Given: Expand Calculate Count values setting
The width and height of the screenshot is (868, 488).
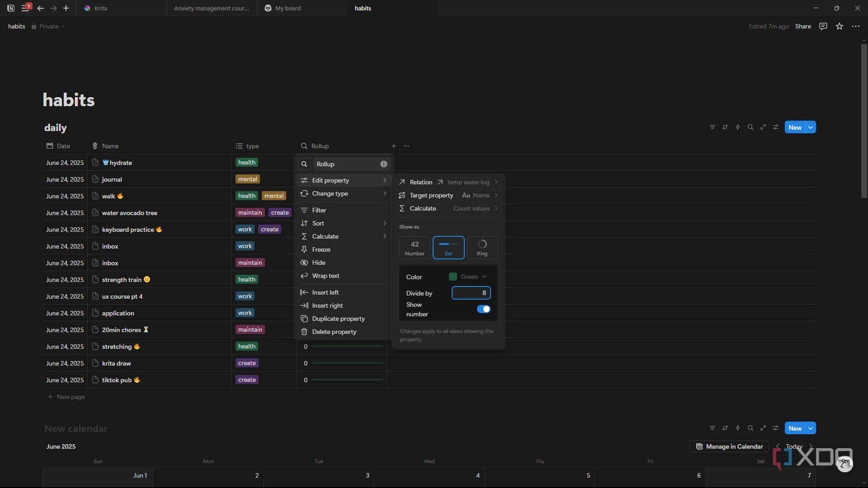Looking at the screenshot, I should click(448, 208).
